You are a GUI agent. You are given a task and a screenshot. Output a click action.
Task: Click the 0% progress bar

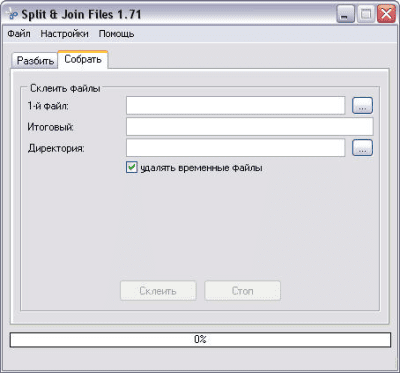(200, 340)
